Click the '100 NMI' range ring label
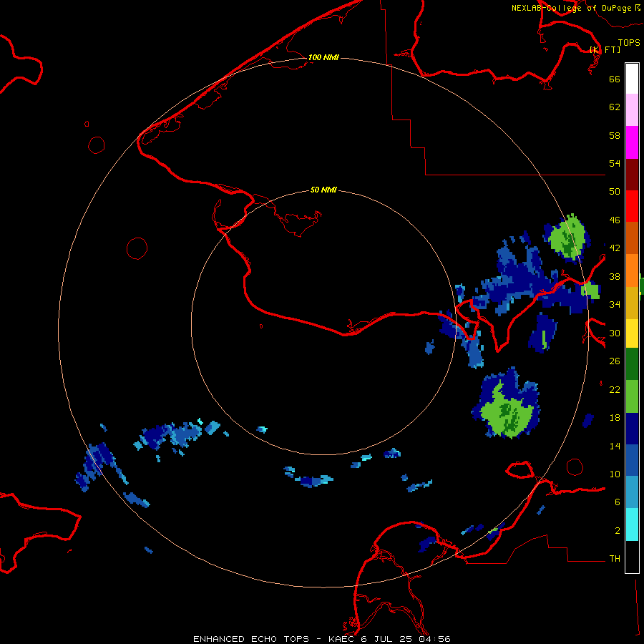The height and width of the screenshot is (644, 644). pos(323,57)
